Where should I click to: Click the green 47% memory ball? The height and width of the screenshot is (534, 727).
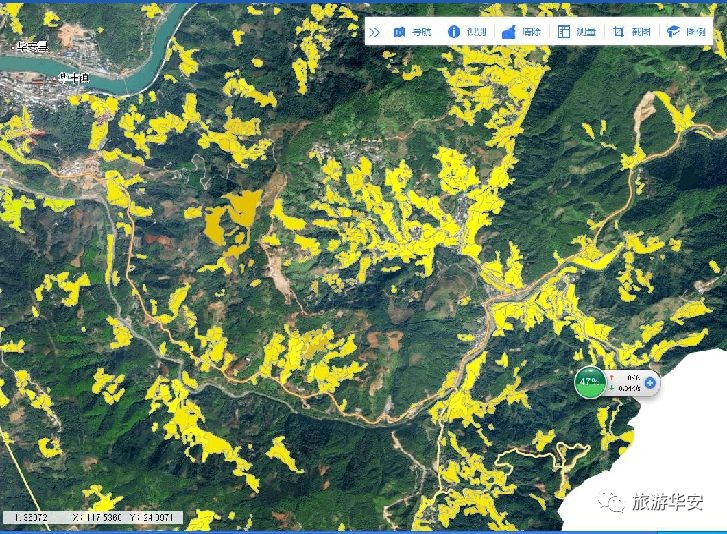(589, 382)
